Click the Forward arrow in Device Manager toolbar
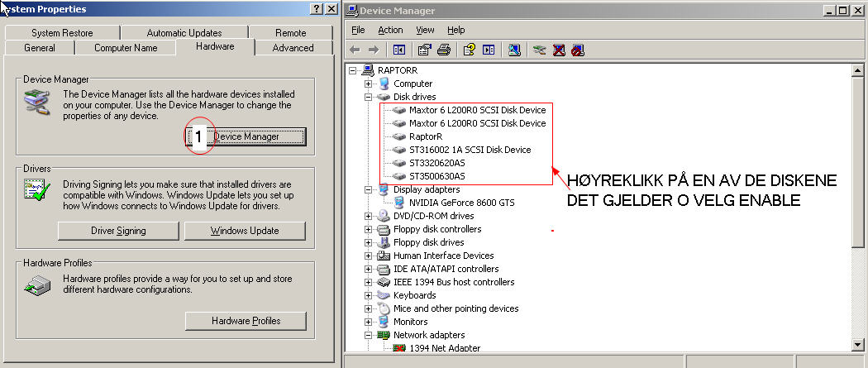The width and height of the screenshot is (868, 368). click(374, 50)
